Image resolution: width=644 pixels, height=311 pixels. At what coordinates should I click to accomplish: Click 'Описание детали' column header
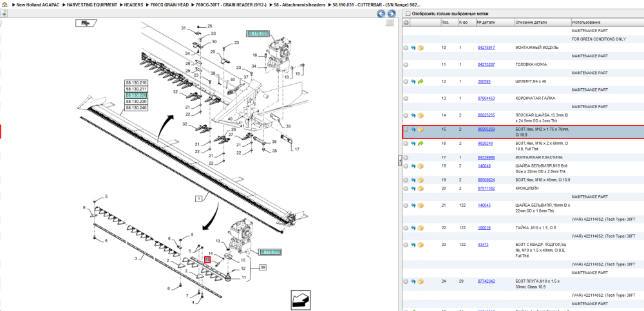coord(542,22)
